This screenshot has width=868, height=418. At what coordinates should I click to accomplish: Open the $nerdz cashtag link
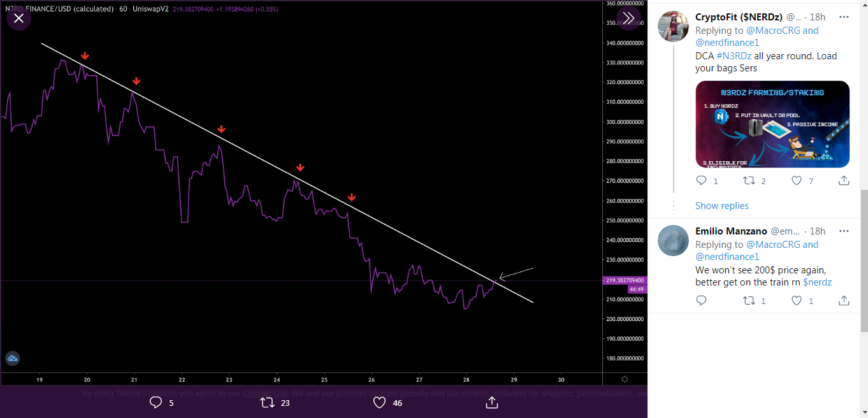pyautogui.click(x=818, y=282)
